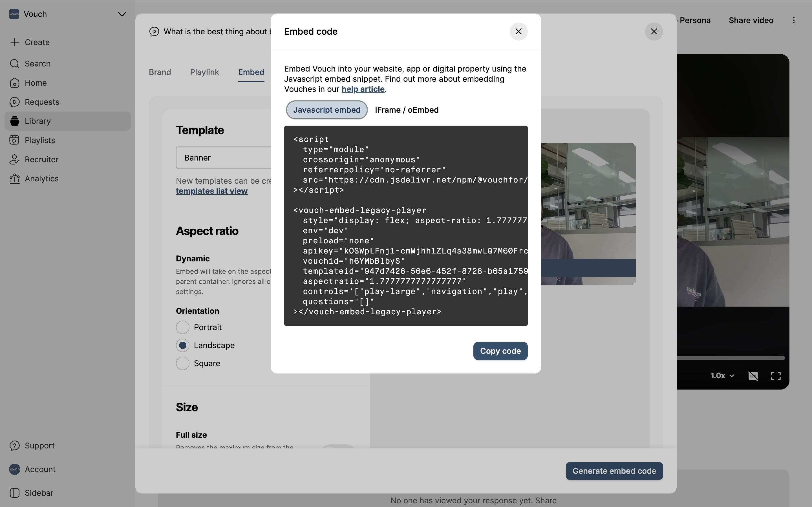The image size is (812, 507).
Task: Enter fullscreen in the video player
Action: pyautogui.click(x=775, y=376)
